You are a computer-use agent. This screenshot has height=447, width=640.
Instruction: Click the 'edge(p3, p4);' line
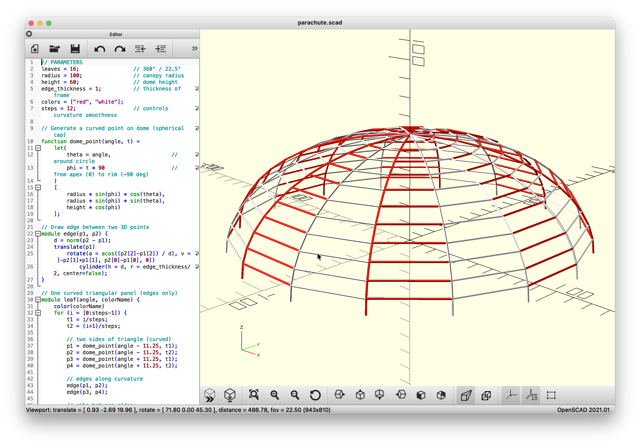point(87,392)
